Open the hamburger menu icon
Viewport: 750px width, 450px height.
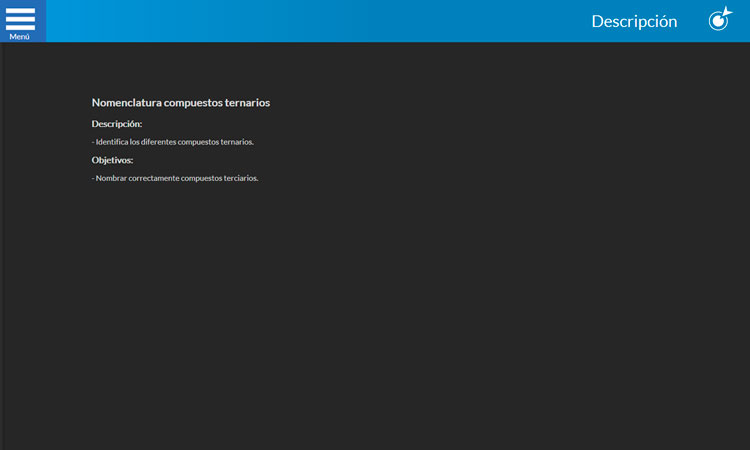[20, 17]
